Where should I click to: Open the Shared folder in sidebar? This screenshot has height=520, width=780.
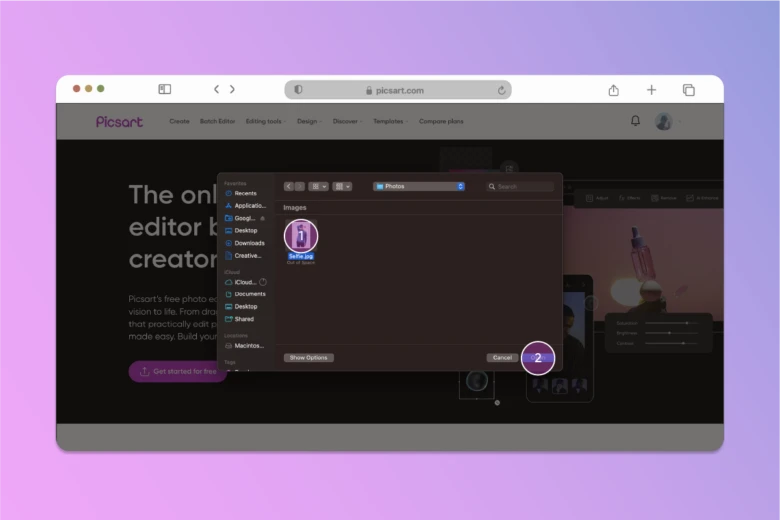tap(243, 319)
